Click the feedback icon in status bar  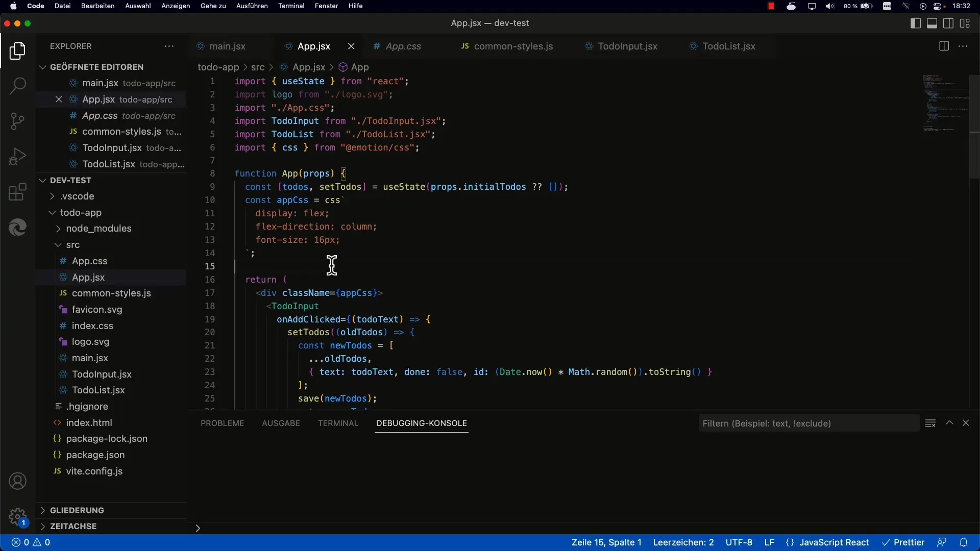point(942,542)
